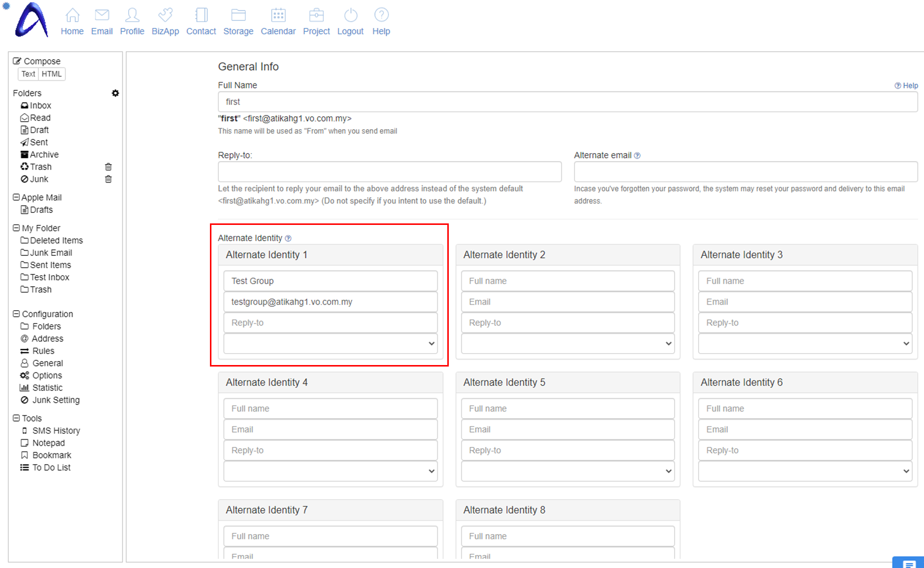Open the Storage folder icon

238,15
